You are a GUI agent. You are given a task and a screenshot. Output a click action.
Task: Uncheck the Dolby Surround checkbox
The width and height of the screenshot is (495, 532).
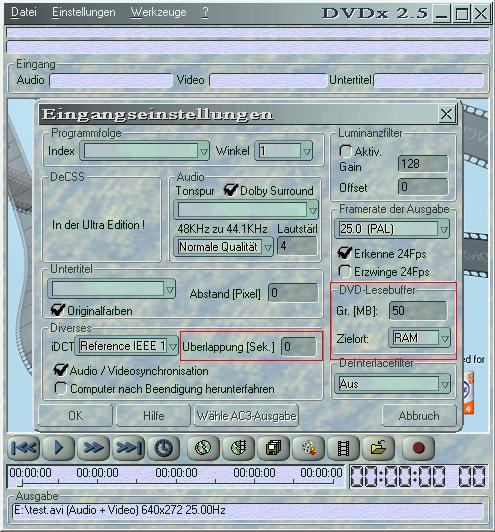tap(231, 190)
